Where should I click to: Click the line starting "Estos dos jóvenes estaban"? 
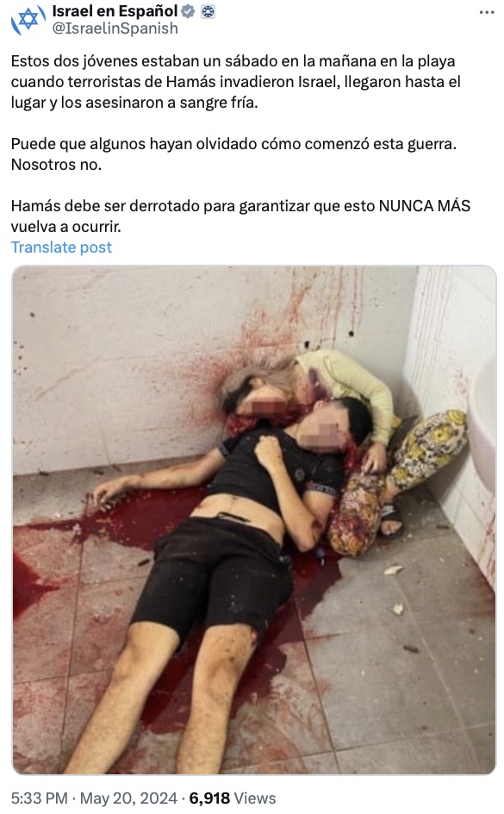[233, 61]
